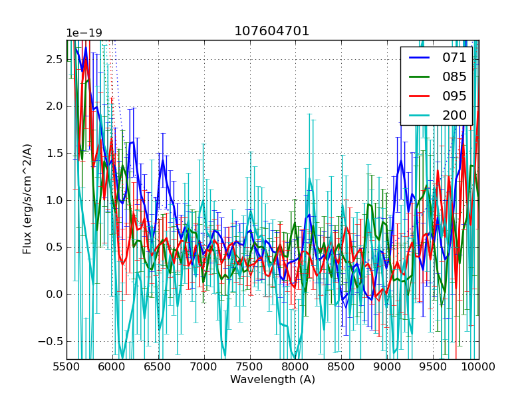Click the −0.5 y-axis tick label

51,341
